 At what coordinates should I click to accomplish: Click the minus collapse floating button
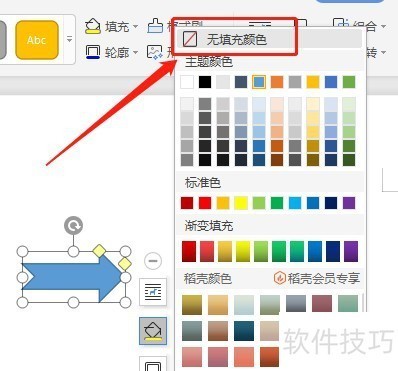[153, 261]
